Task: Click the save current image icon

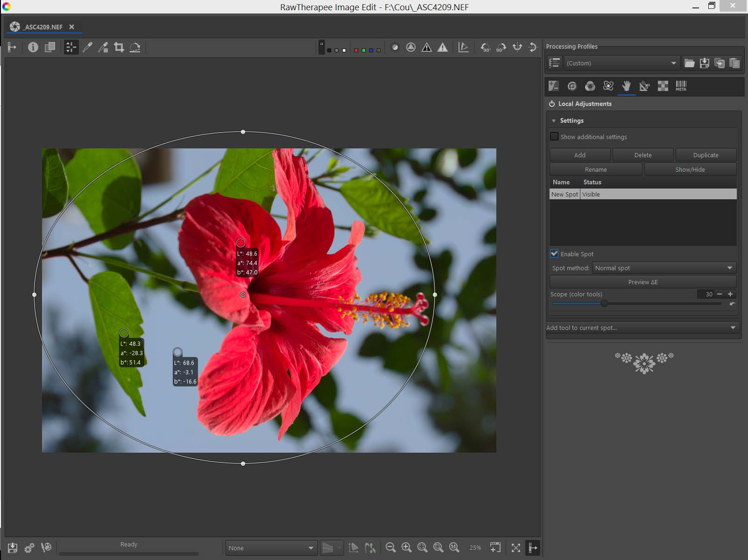Action: coord(13,547)
